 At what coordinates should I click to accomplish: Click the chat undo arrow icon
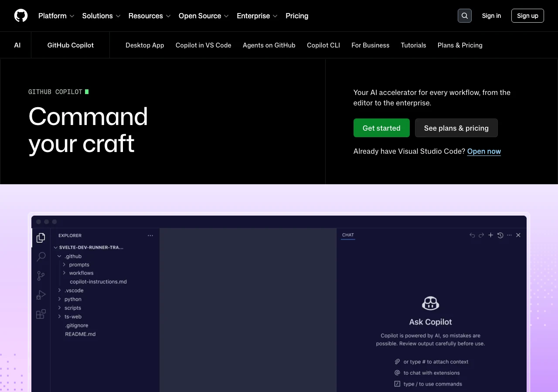coord(472,235)
